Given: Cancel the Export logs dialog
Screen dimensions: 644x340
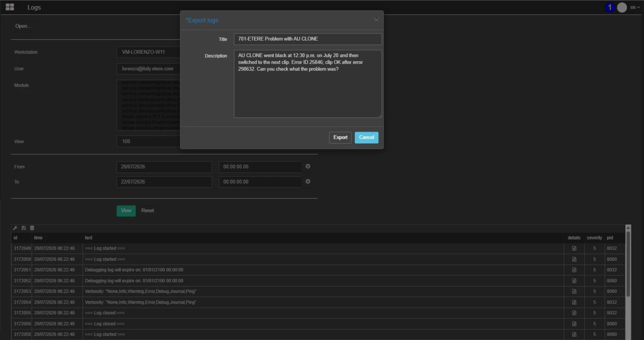Looking at the screenshot, I should (367, 137).
